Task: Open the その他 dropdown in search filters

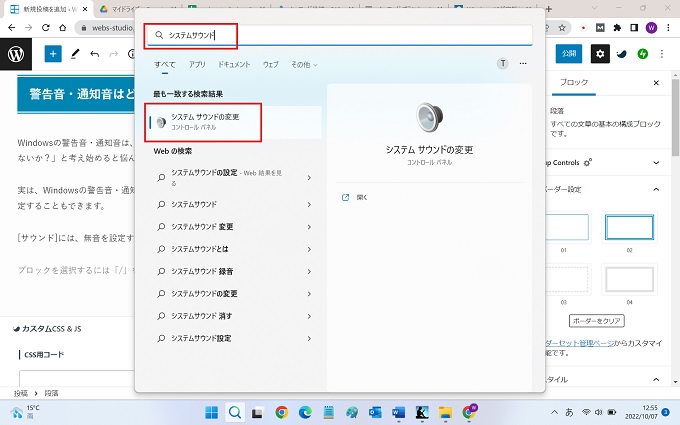Action: click(304, 65)
